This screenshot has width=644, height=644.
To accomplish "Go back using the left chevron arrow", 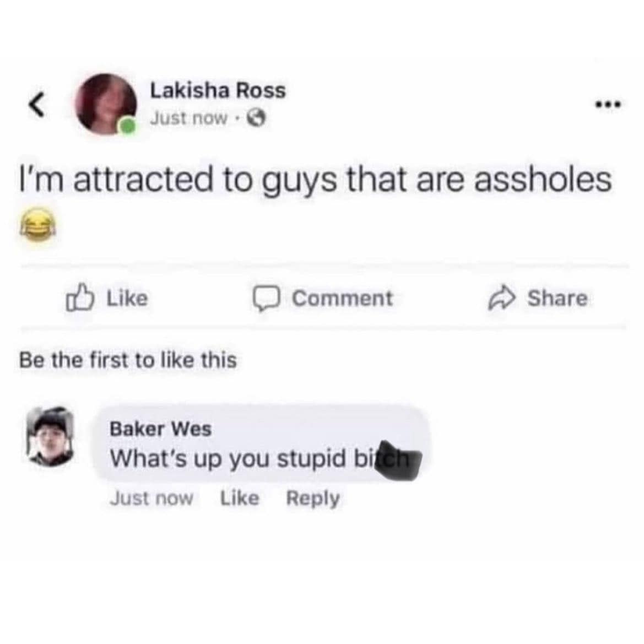I will 36,105.
